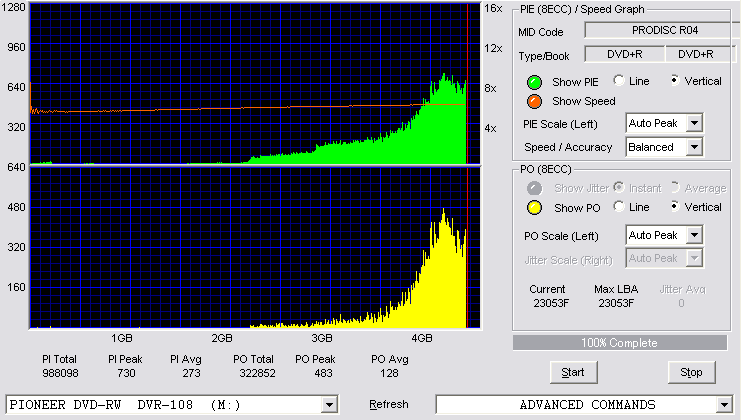Image resolution: width=742 pixels, height=420 pixels.
Task: Open the Speed / Accuracy Balanced dropdown
Action: pyautogui.click(x=694, y=147)
